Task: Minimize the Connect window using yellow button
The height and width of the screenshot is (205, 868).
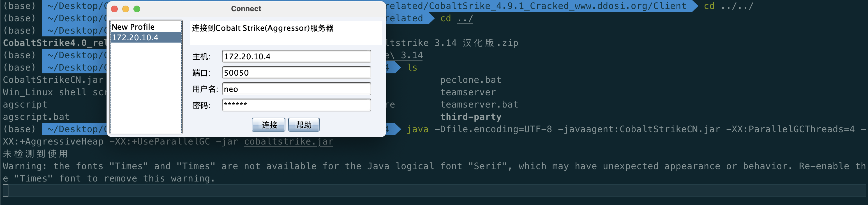Action: coord(126,9)
